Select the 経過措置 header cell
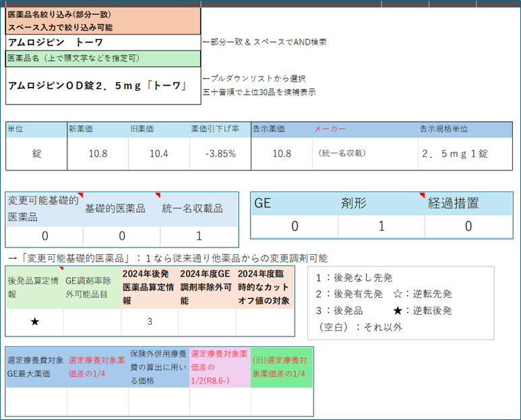Screen dimensions: 521x420 click(468, 204)
